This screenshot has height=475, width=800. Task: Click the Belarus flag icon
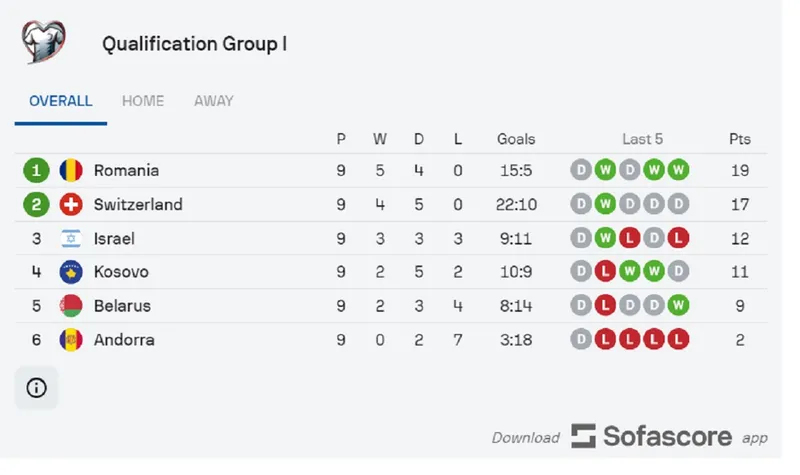tap(71, 306)
